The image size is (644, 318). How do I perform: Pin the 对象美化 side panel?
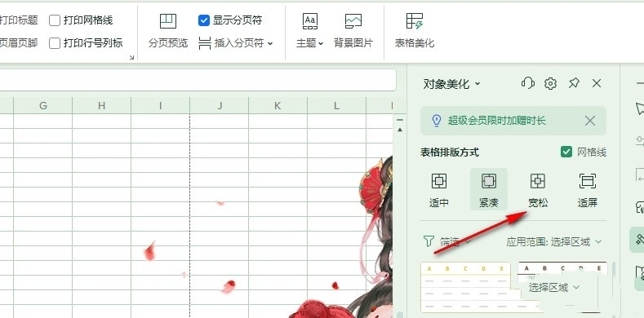574,84
